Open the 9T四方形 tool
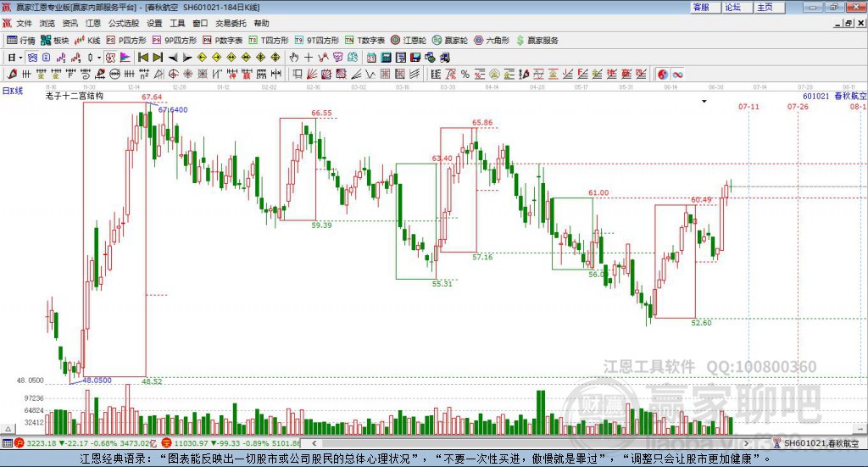Screen dimensions: 868x467 pos(317,41)
